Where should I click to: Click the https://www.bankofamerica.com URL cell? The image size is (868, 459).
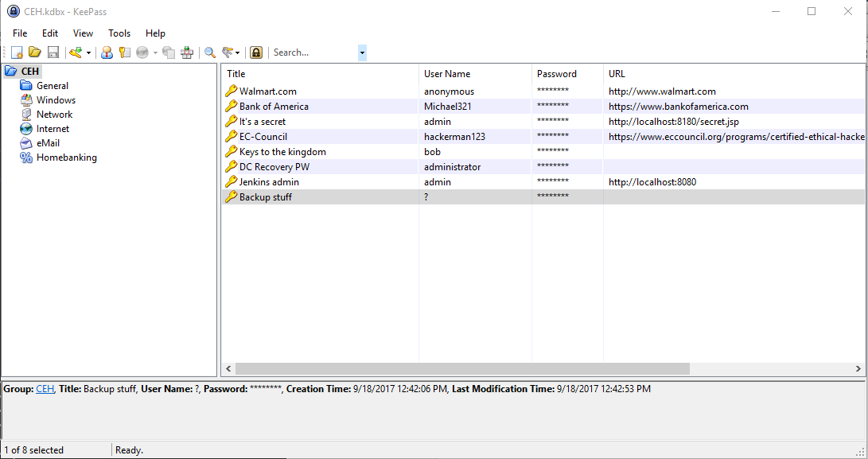pyautogui.click(x=678, y=107)
